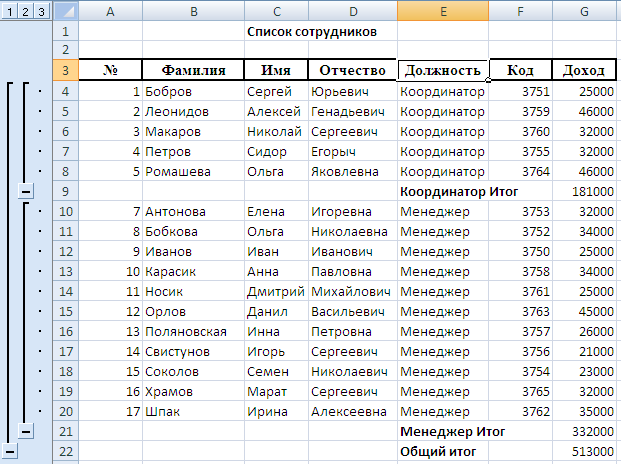This screenshot has height=464, width=621.
Task: Click the Координатор Итог subtotal label
Action: tap(459, 192)
